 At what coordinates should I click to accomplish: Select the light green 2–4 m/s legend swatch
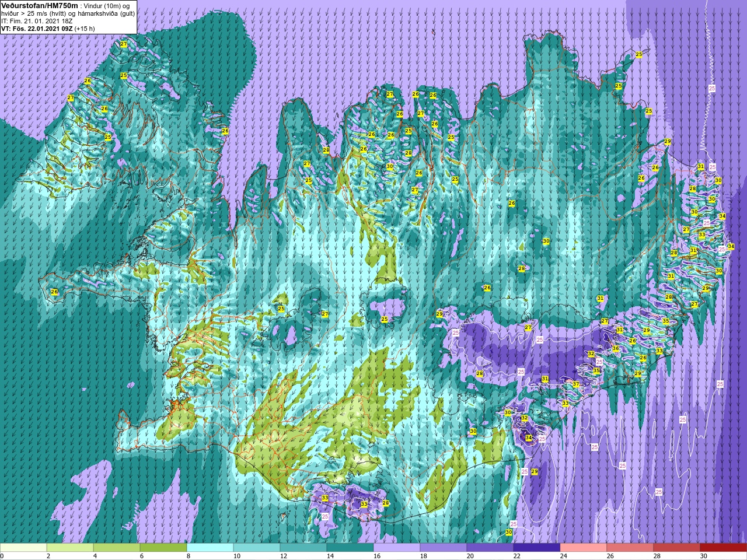coord(70,548)
